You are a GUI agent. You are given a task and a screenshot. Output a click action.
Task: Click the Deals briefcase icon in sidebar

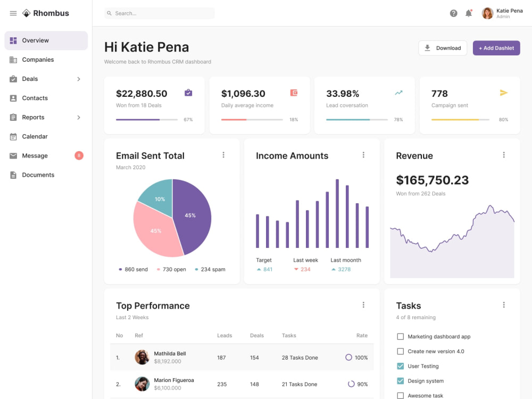click(13, 79)
